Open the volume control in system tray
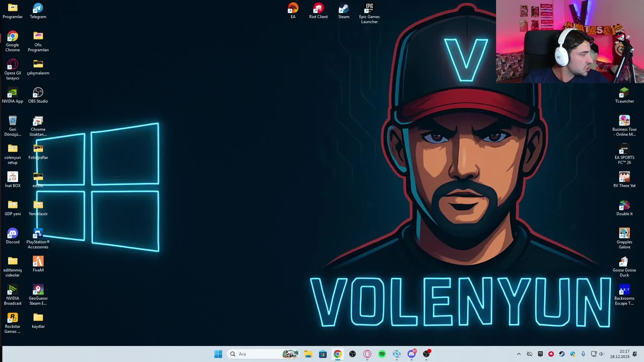This screenshot has height=362, width=644. [601, 354]
